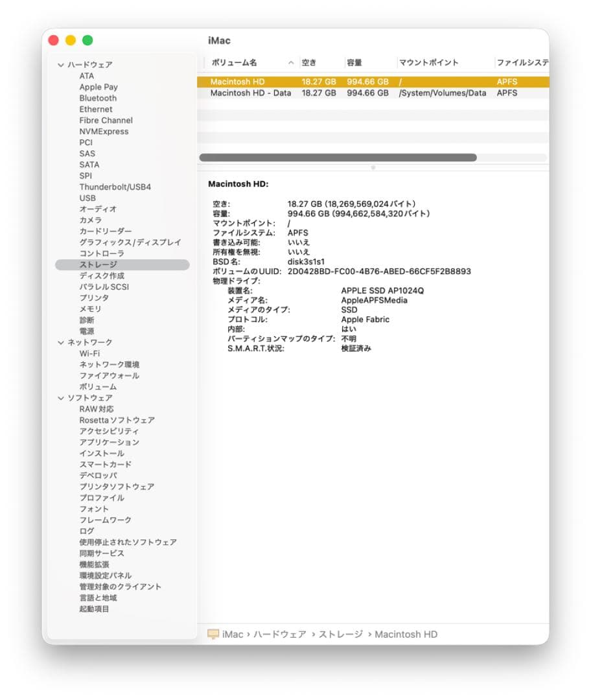Open the 起動項目 software section
The image size is (591, 700).
tap(93, 609)
